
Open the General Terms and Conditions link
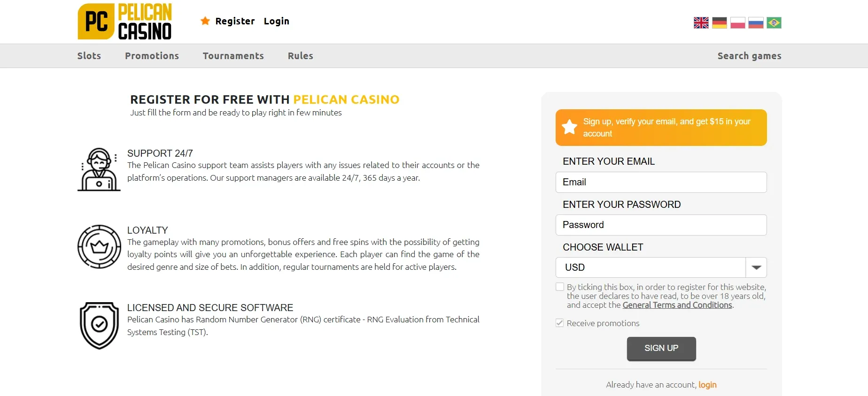pyautogui.click(x=677, y=305)
